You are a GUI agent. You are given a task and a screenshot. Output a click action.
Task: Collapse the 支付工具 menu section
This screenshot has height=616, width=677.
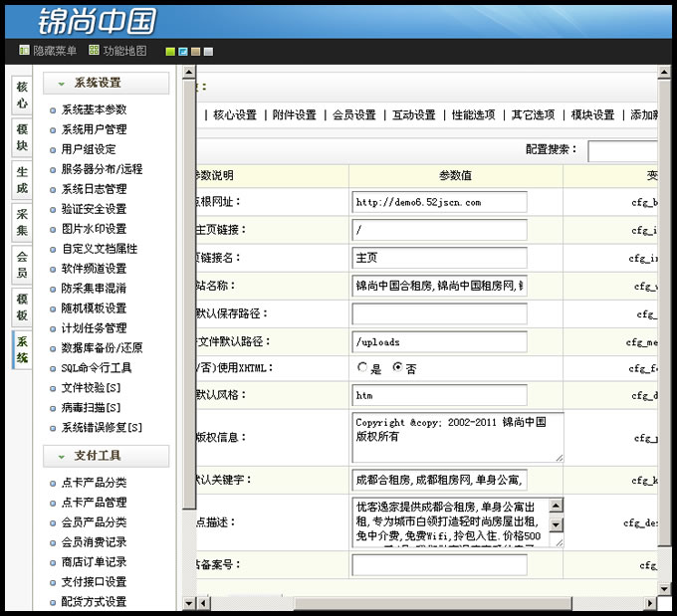coord(61,456)
